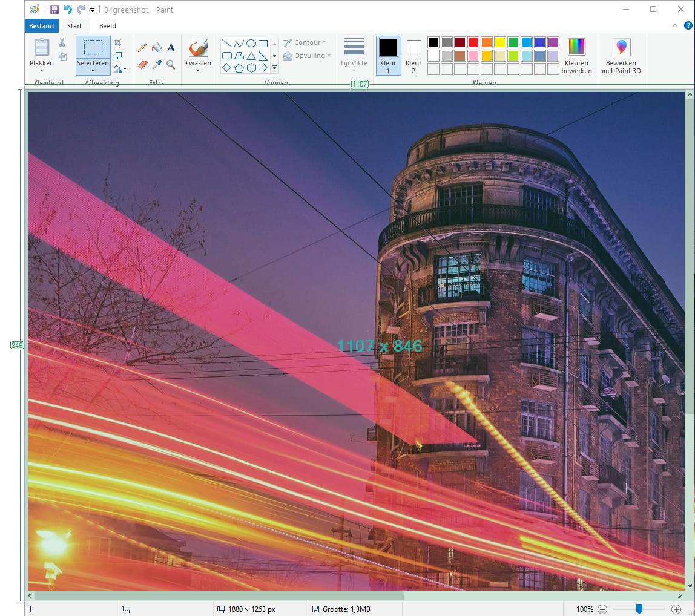Select Kleur 1 button
695x616 pixels.
click(388, 56)
